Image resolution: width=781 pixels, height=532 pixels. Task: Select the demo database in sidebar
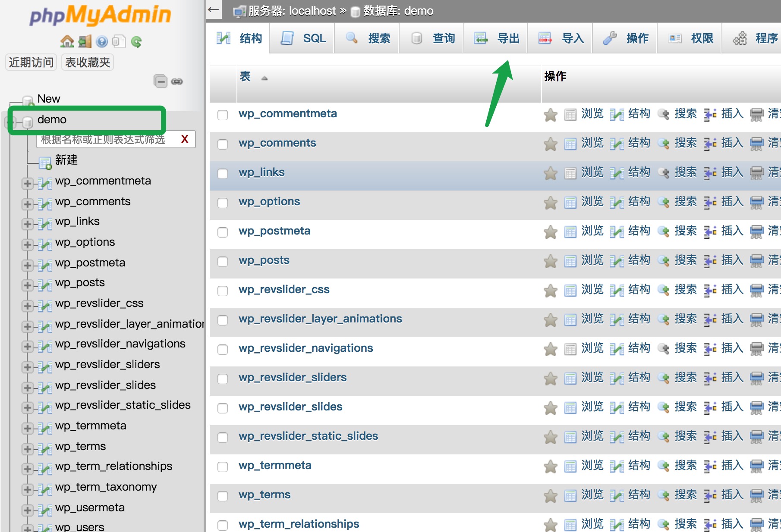[52, 119]
